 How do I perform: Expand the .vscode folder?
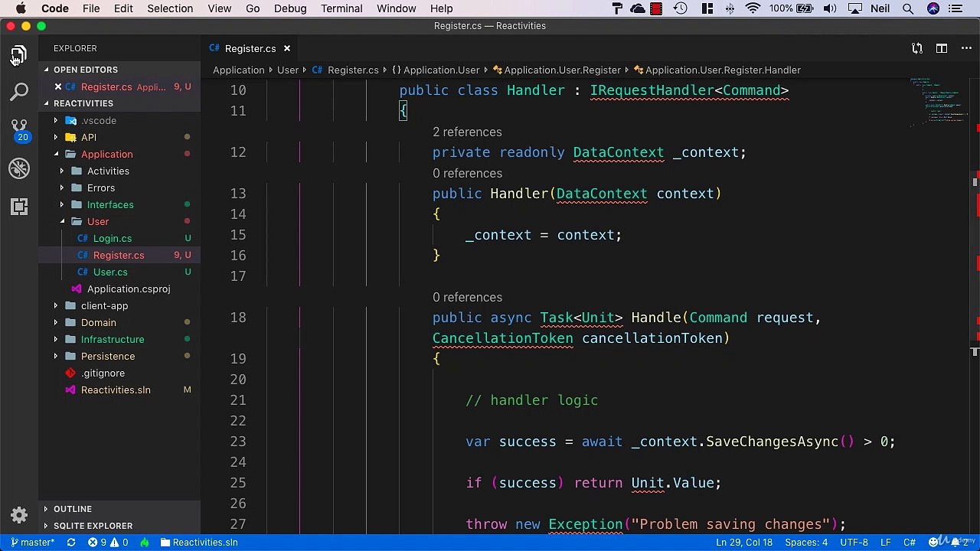pos(99,120)
